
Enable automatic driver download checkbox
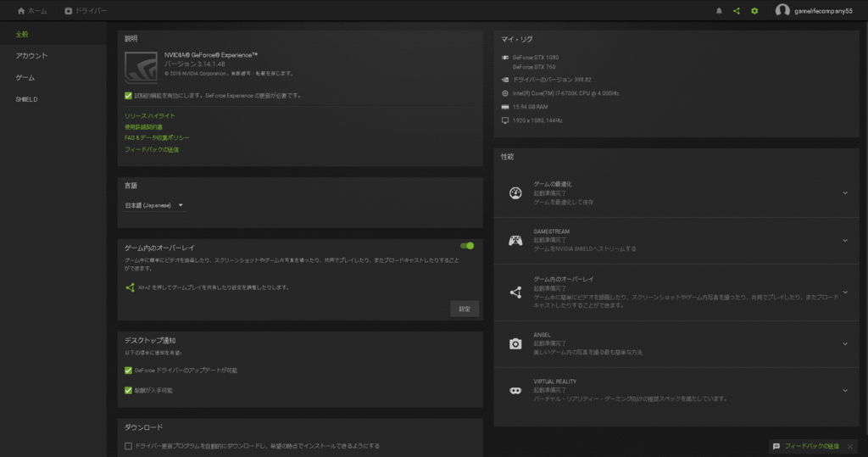(x=129, y=446)
